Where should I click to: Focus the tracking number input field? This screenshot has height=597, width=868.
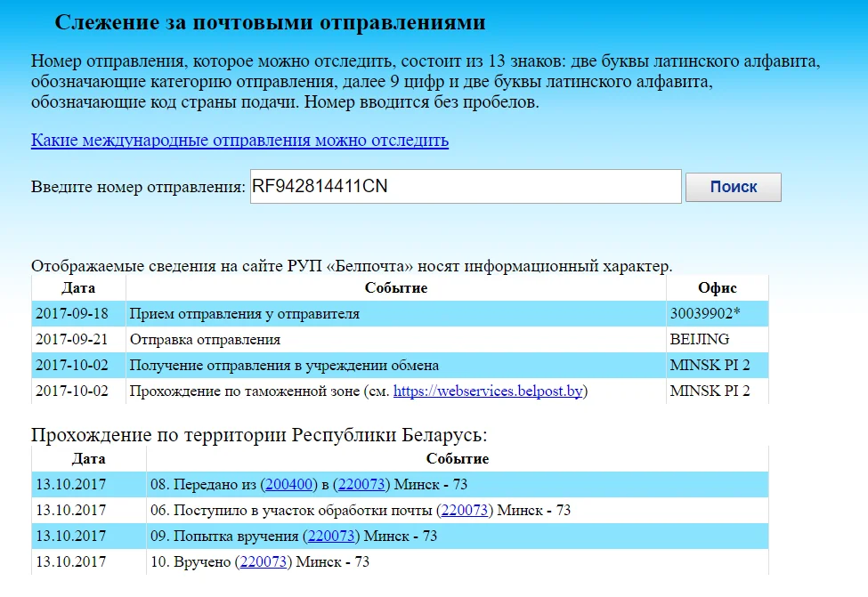[x=466, y=187]
